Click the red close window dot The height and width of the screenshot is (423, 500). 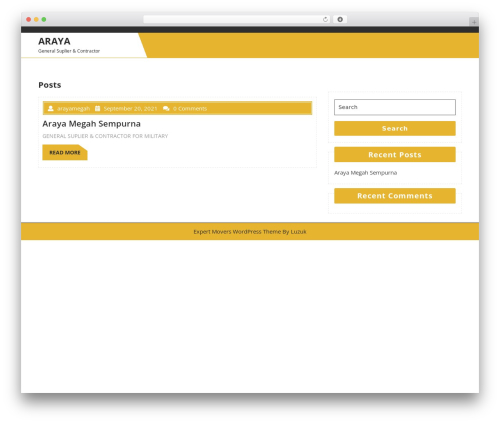(29, 19)
